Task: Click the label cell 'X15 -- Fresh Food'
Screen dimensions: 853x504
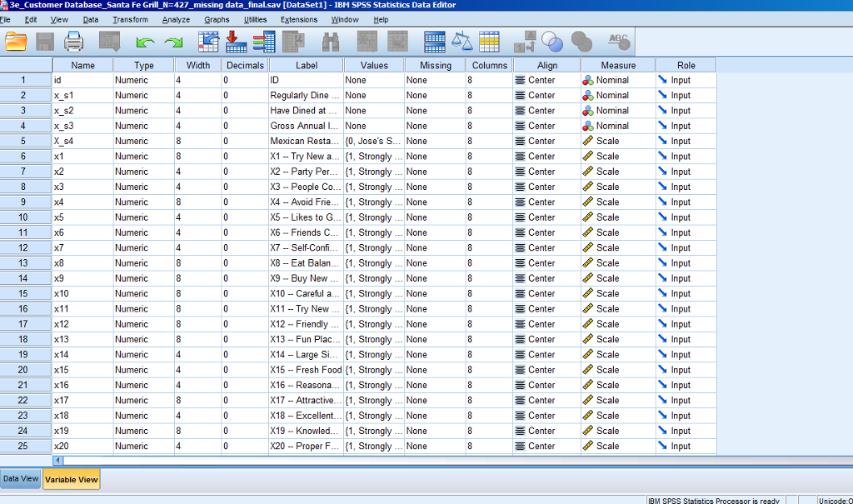Action: (307, 370)
